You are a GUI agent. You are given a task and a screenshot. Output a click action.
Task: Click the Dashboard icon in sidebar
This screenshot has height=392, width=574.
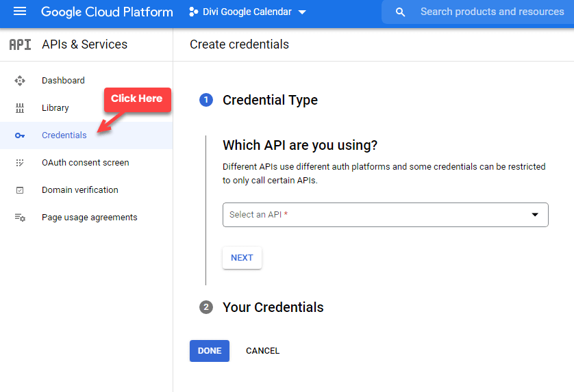point(20,81)
